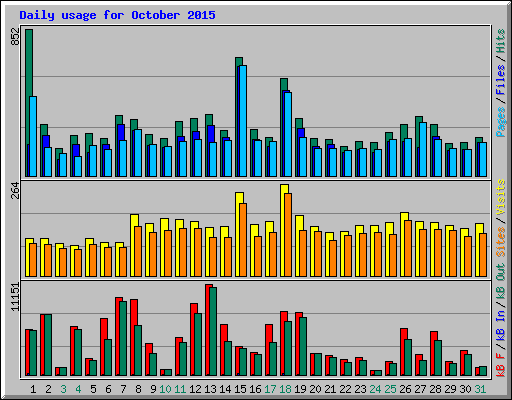Click day label 13 on the x-axis
The width and height of the screenshot is (512, 400).
(210, 389)
